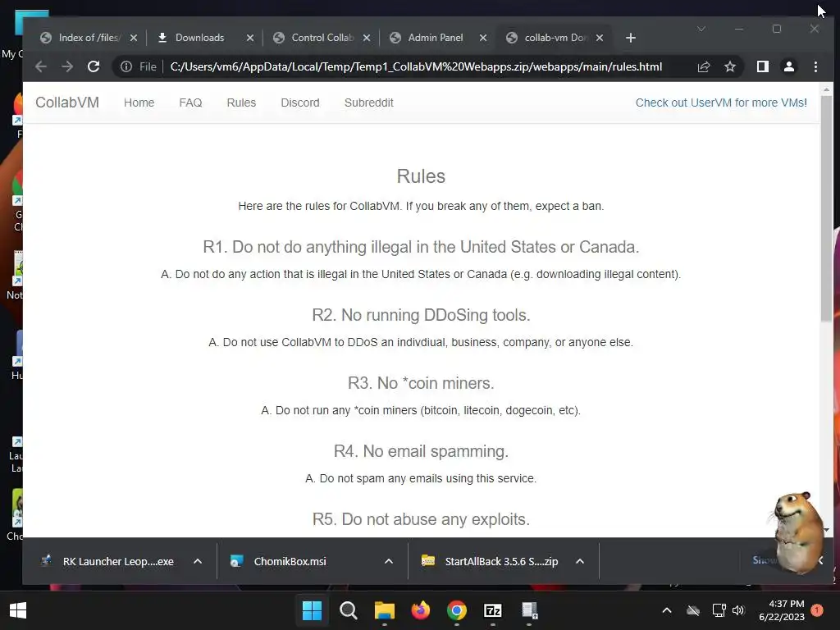Click the OneDrive cloud tray icon
Screen dimensions: 840x630
point(692,610)
